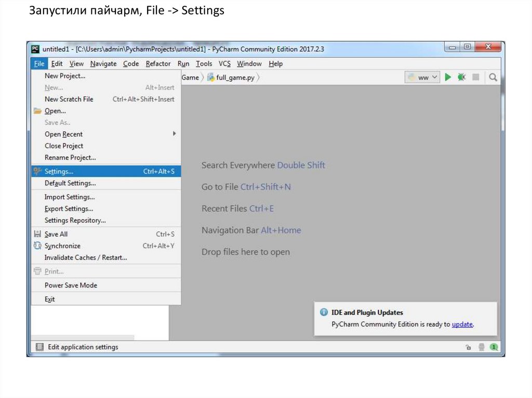Open the Hector inspector icon in status bar

tap(481, 347)
